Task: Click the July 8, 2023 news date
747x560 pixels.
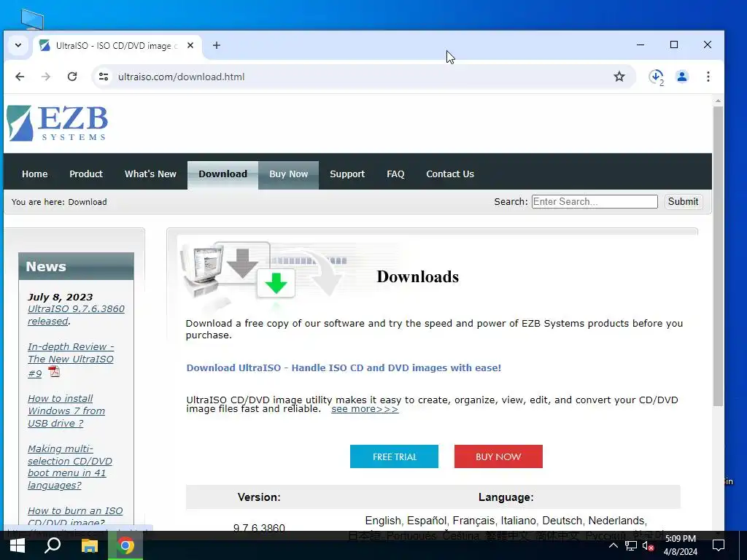Action: pyautogui.click(x=60, y=297)
